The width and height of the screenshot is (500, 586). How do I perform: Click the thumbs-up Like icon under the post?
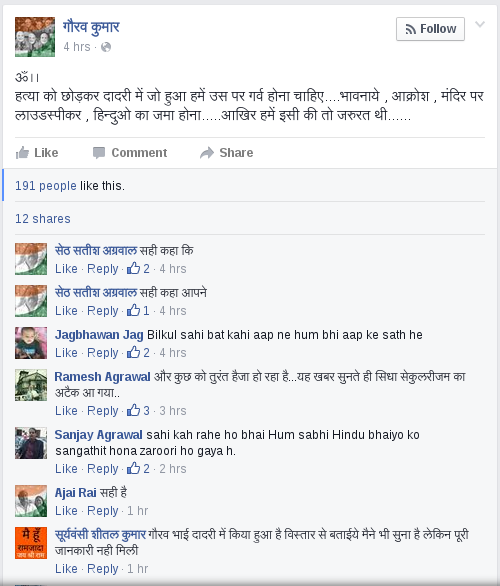click(x=22, y=153)
